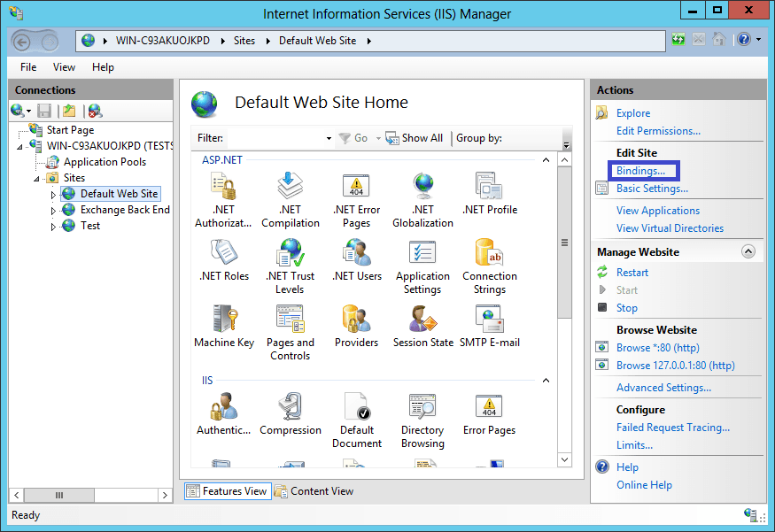Screen dimensions: 775x532
Task: Open the SMTP E-mail settings
Action: (488, 326)
